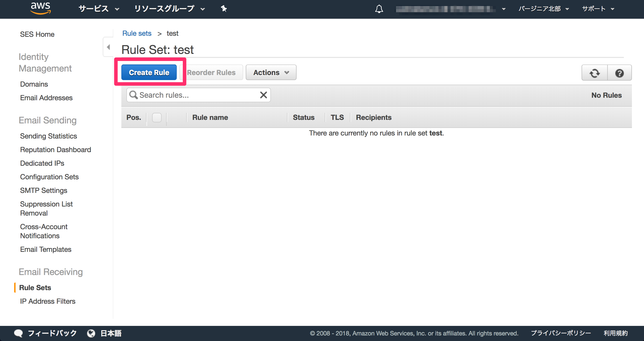The width and height of the screenshot is (644, 341).
Task: Expand the サービス menu
Action: [99, 9]
